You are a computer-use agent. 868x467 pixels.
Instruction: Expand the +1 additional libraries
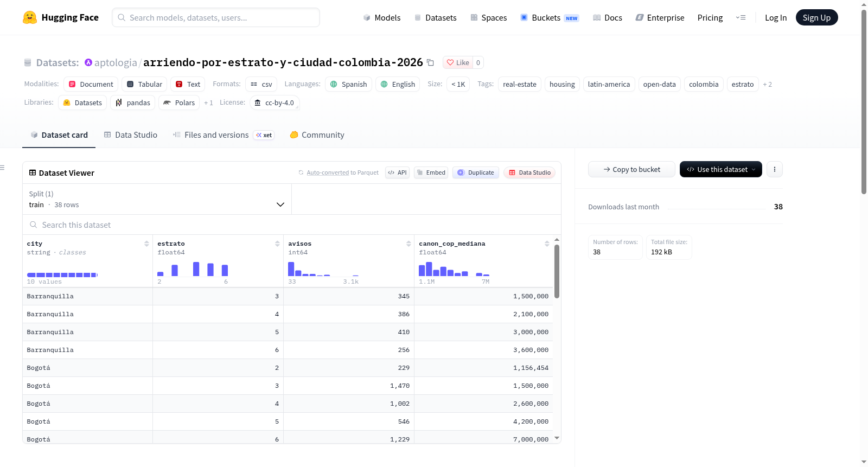[208, 103]
